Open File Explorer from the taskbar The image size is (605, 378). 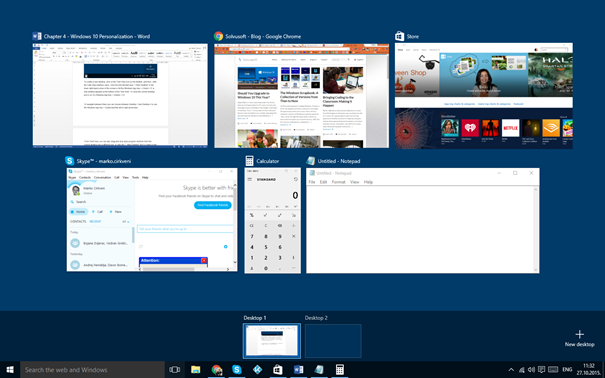[195, 370]
